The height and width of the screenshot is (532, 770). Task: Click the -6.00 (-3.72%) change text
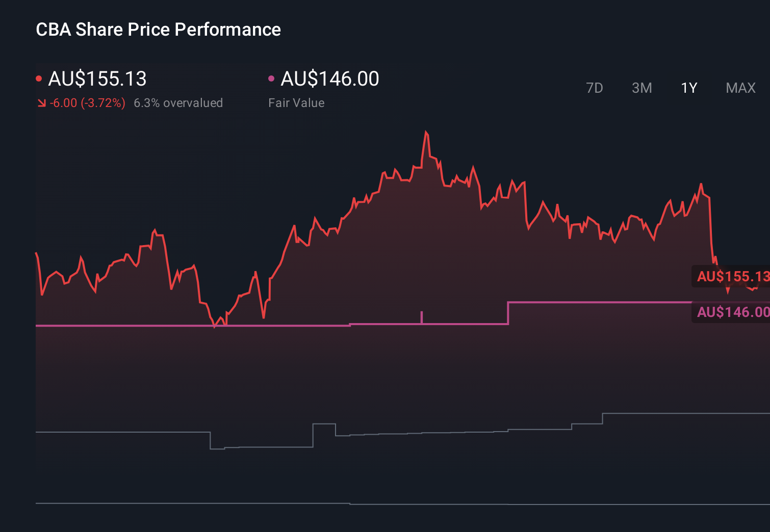coord(88,102)
